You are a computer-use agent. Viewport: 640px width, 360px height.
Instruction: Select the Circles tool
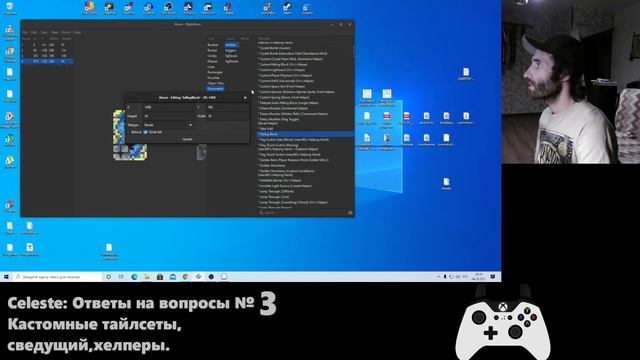(x=212, y=56)
